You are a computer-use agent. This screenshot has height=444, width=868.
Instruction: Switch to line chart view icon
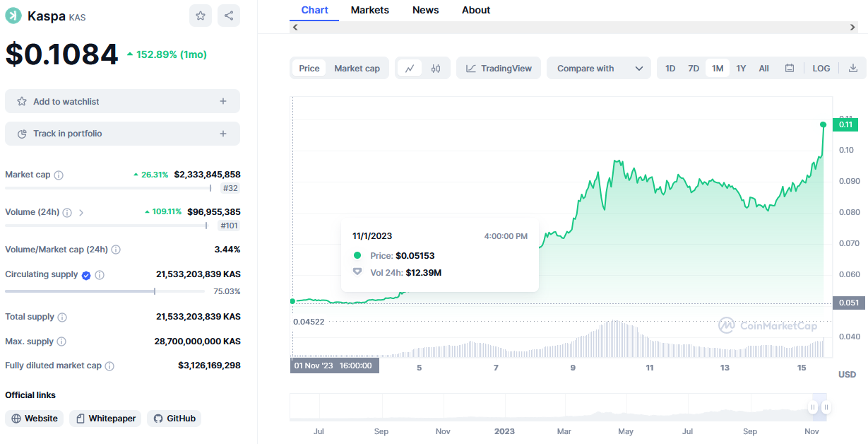tap(410, 69)
